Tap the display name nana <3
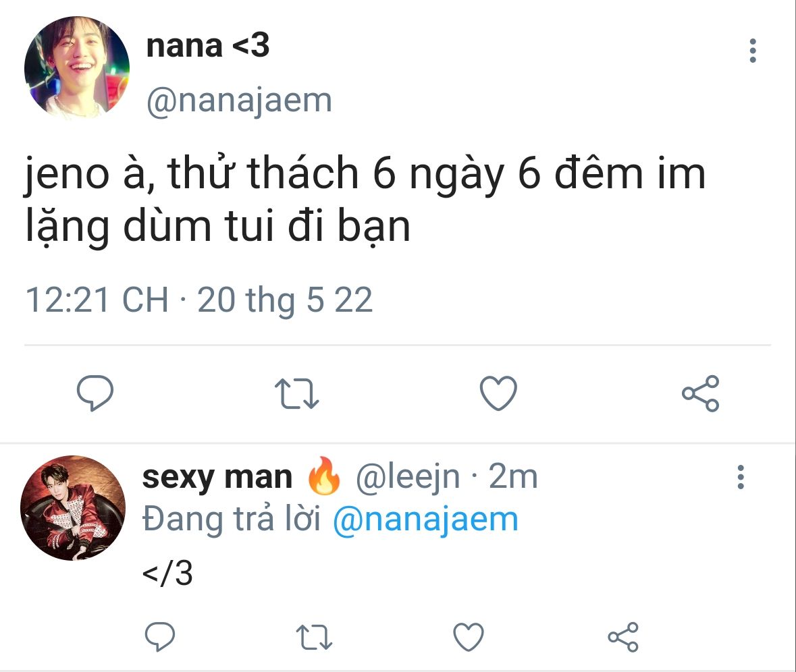Screen dimensions: 796x672 click(x=207, y=46)
